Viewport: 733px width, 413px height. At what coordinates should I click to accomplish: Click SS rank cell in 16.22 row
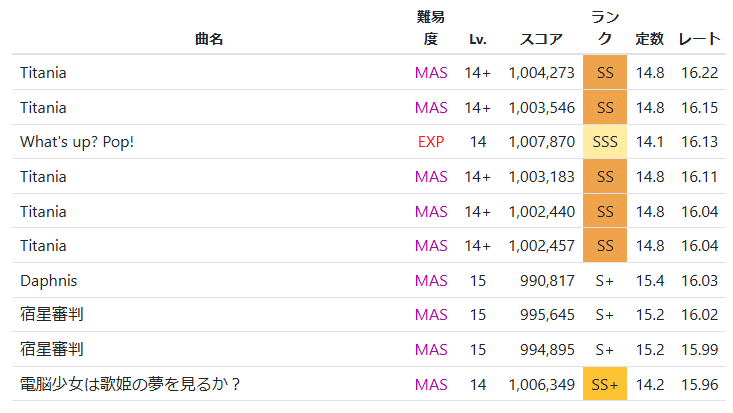605,72
